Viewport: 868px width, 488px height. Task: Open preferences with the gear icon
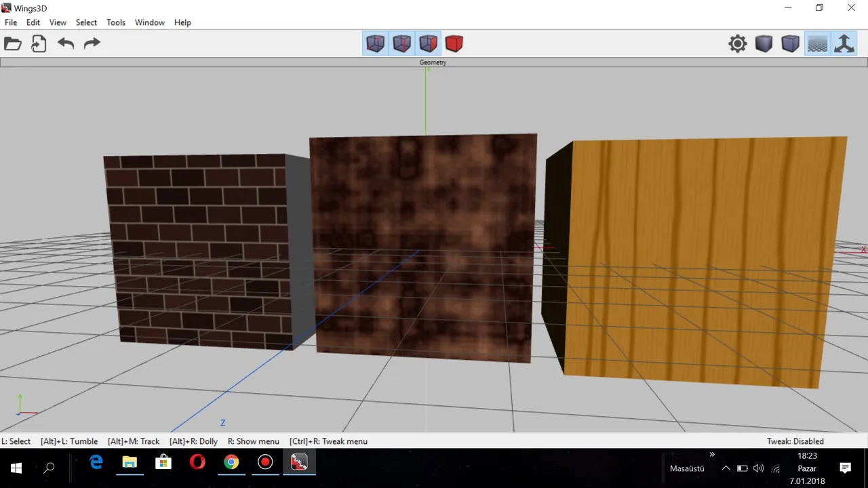click(x=738, y=44)
